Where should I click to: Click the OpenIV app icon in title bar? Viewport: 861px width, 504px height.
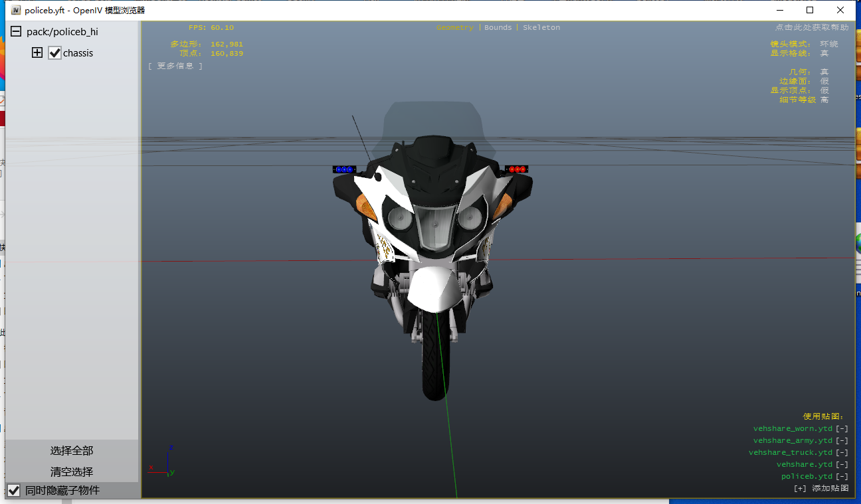[x=16, y=10]
